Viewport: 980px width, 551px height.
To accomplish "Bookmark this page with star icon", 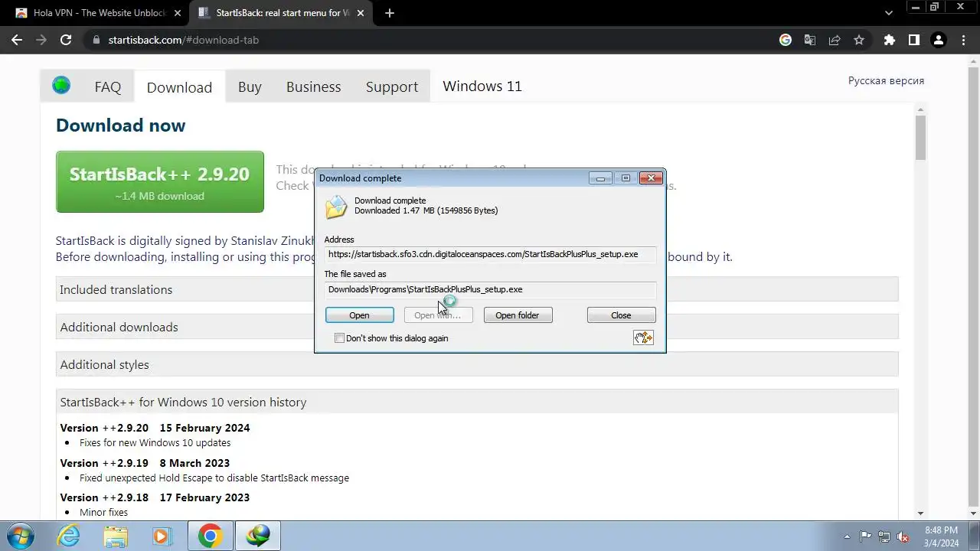I will coord(859,40).
